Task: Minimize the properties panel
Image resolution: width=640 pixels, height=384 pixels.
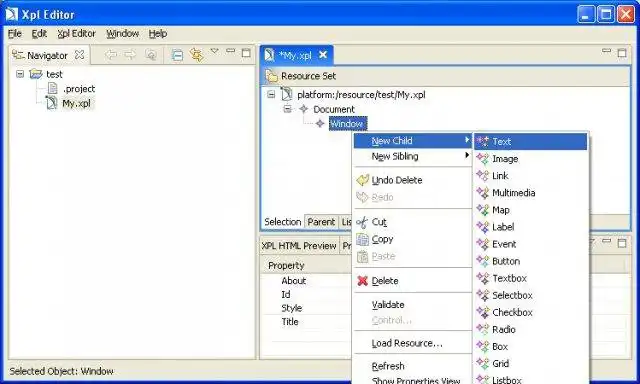Action: [607, 241]
